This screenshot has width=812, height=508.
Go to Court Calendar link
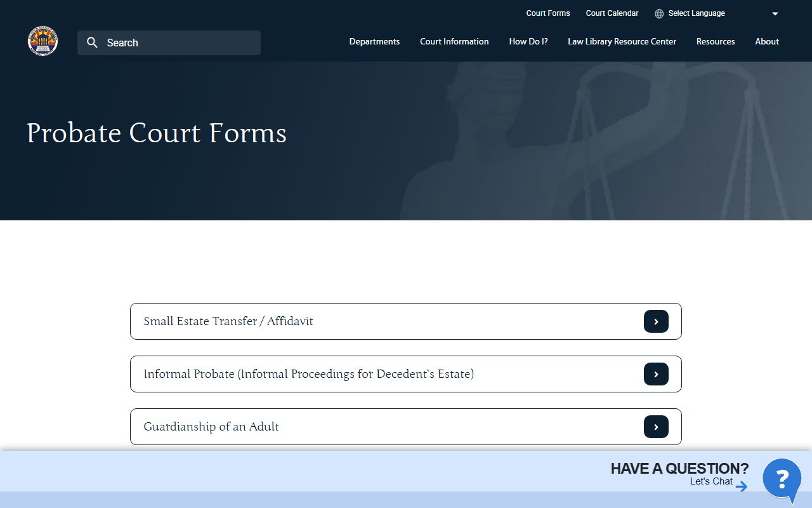612,13
